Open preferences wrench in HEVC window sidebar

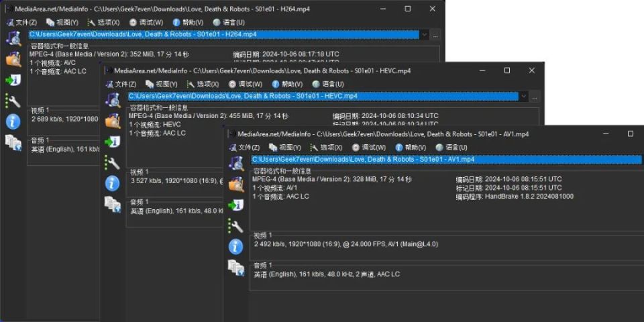pyautogui.click(x=112, y=162)
